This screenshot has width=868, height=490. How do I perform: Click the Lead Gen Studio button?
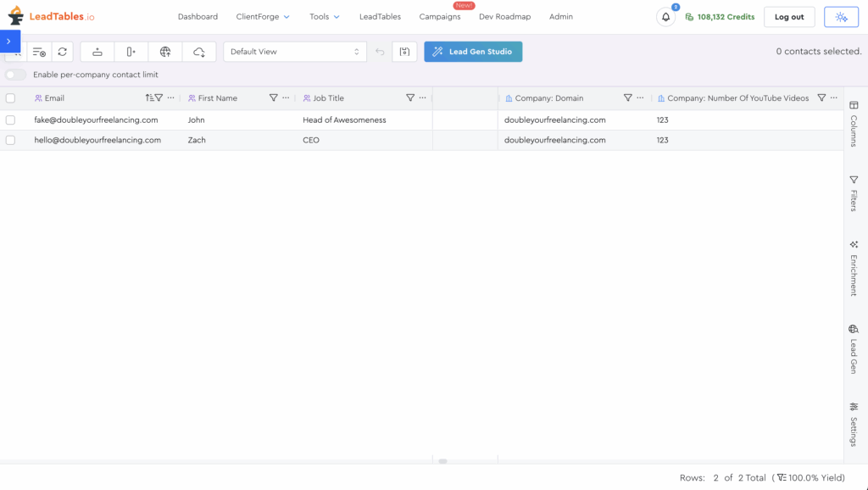coord(473,52)
